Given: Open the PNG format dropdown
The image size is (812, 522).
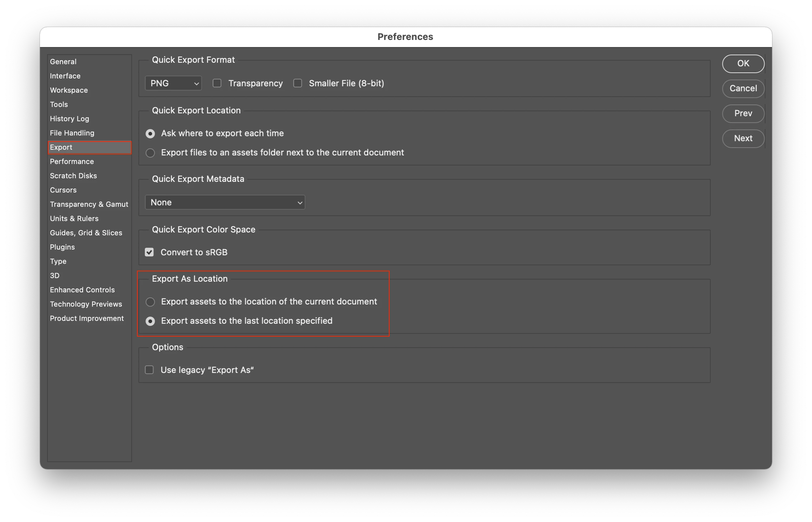Looking at the screenshot, I should 173,83.
